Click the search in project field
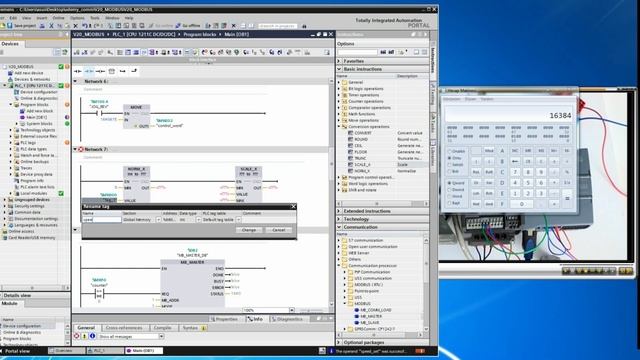640x360 pixels. click(x=277, y=26)
